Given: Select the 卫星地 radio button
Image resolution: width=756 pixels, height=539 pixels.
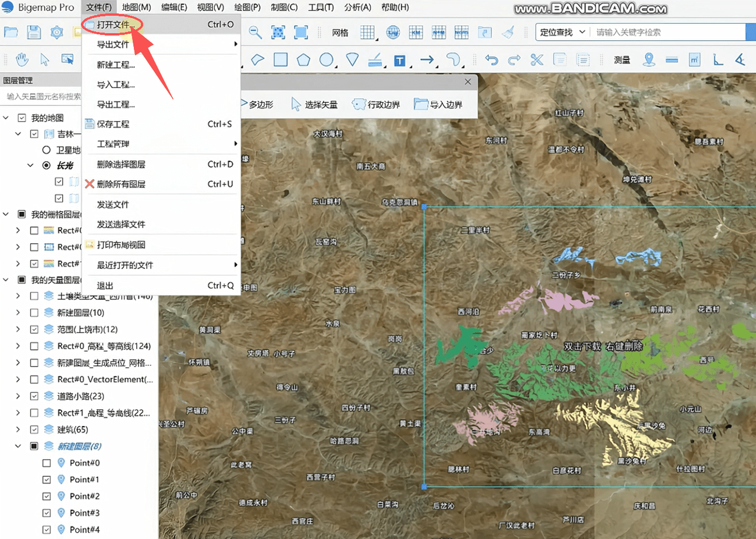Looking at the screenshot, I should [47, 150].
